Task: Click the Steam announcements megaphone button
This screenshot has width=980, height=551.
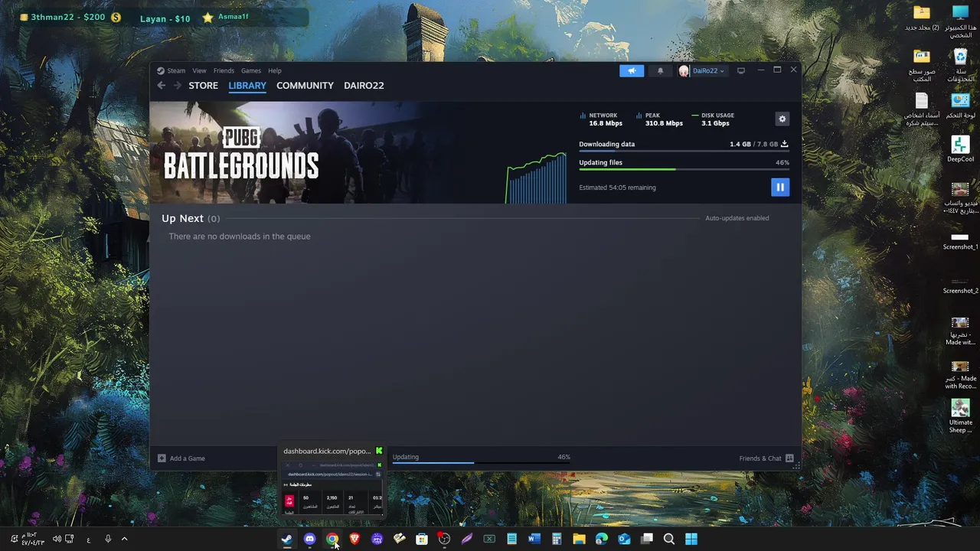Action: [x=632, y=70]
